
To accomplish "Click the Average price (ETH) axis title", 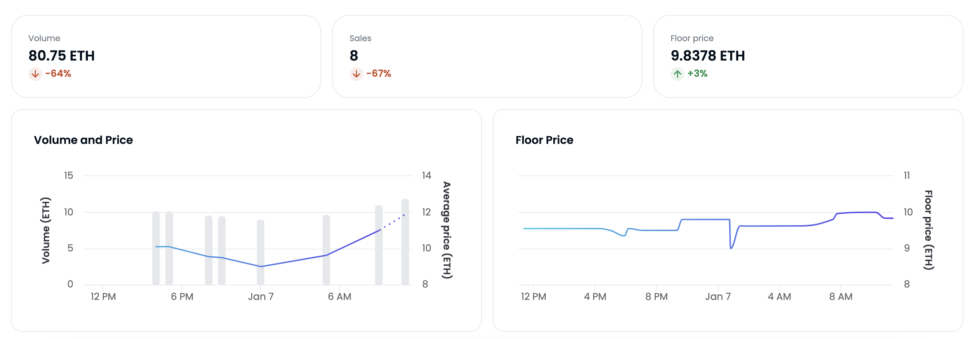I will tap(447, 230).
